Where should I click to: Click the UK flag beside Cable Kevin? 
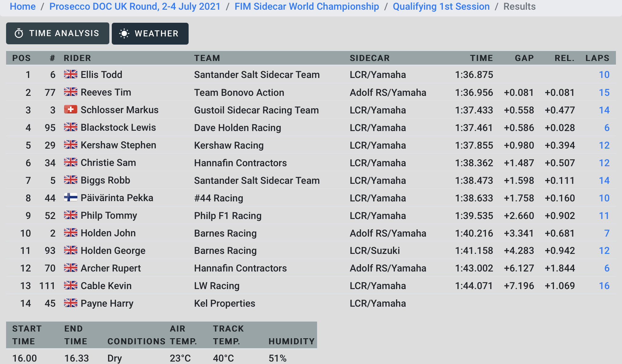pos(71,285)
